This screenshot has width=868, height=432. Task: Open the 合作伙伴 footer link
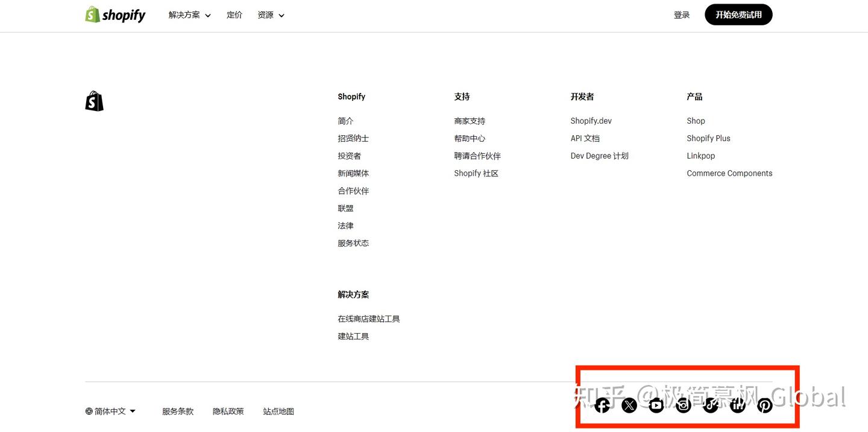tap(353, 191)
